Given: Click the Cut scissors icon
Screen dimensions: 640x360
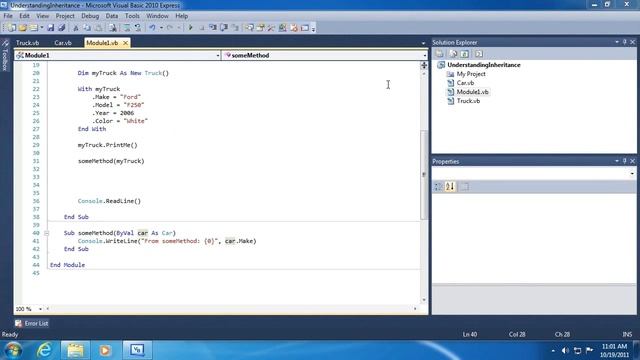Looking at the screenshot, I should click(76, 28).
